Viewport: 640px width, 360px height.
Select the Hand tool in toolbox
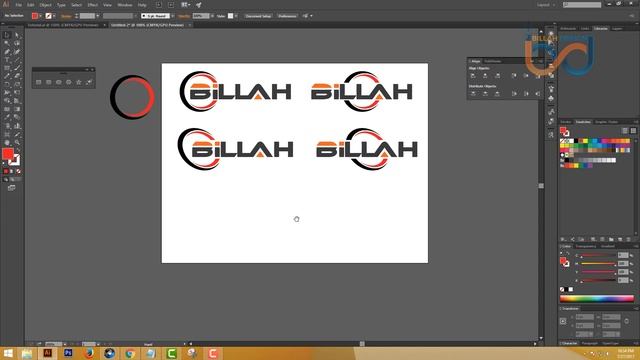(7, 142)
